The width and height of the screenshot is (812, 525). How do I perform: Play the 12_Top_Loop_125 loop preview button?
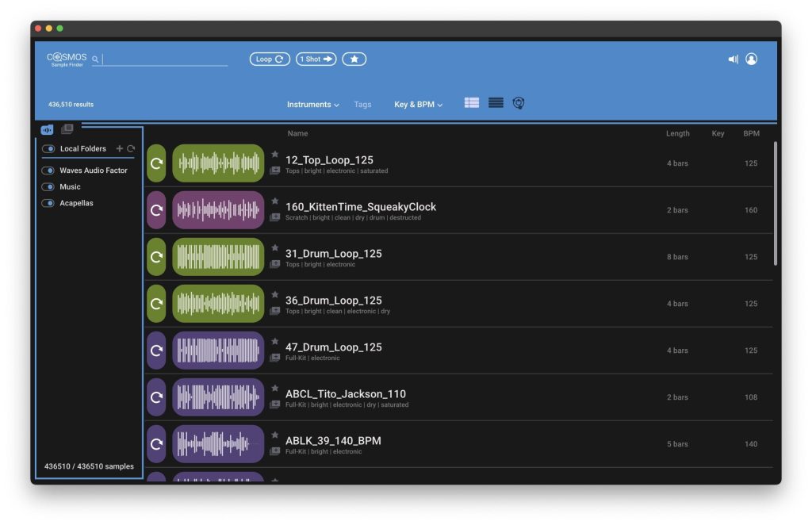pos(156,163)
